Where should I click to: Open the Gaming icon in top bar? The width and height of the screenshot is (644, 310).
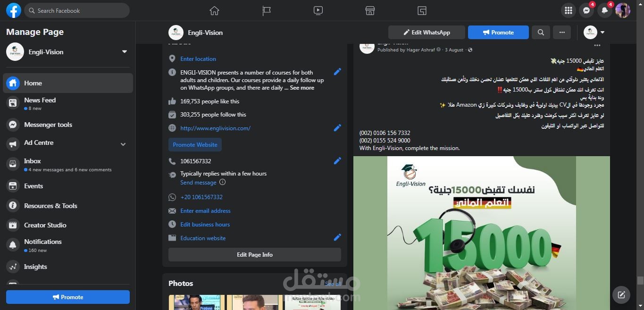422,10
